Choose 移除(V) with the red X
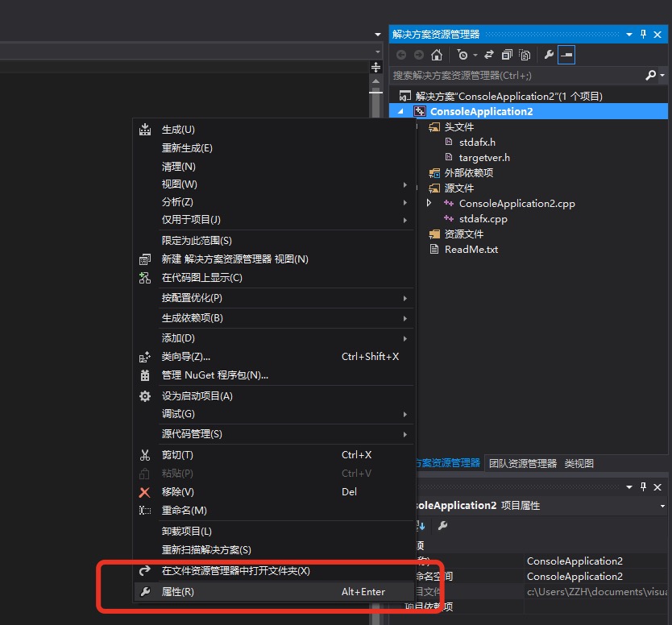Viewport: 672px width, 625px height. pos(273,492)
